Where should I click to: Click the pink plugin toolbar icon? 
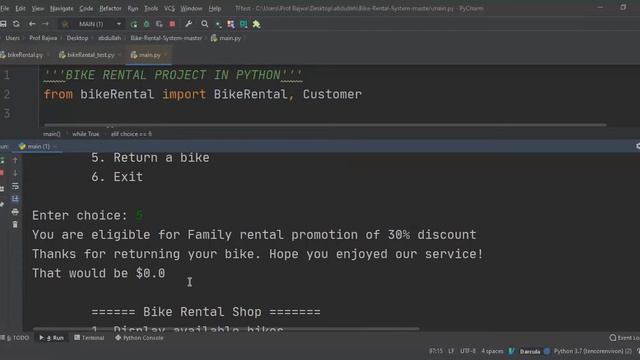[x=231, y=24]
